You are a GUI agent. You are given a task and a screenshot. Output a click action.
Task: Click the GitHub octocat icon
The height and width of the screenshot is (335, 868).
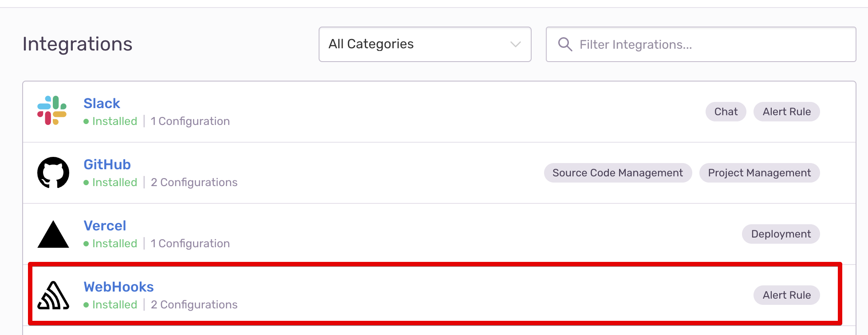point(53,172)
